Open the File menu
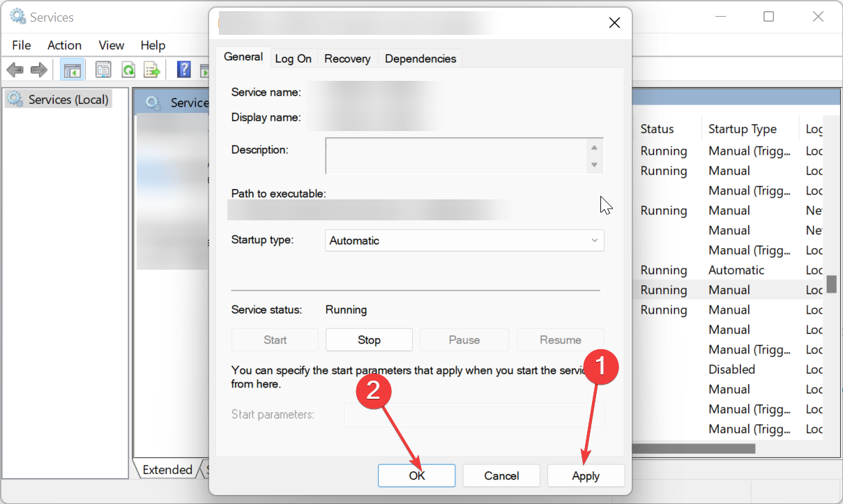 22,45
